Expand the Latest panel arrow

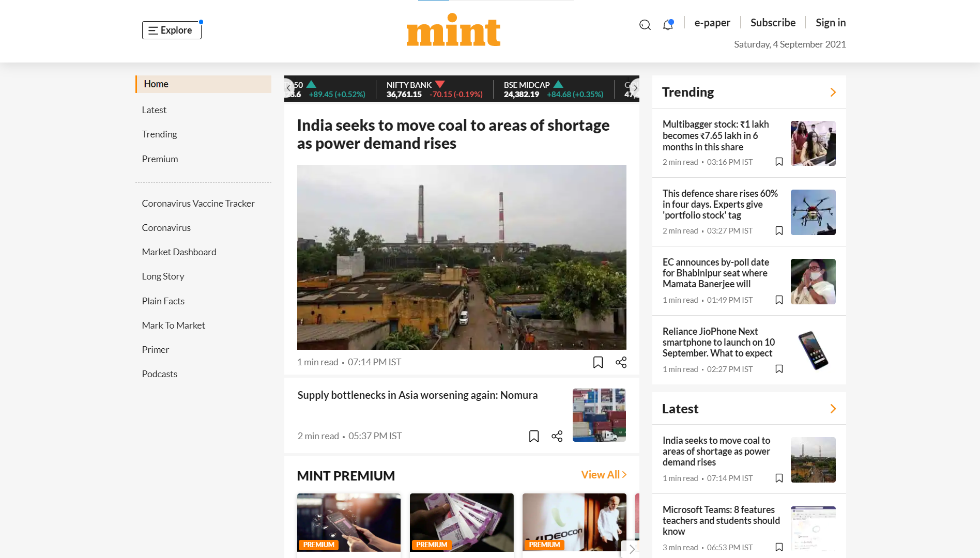pos(833,409)
